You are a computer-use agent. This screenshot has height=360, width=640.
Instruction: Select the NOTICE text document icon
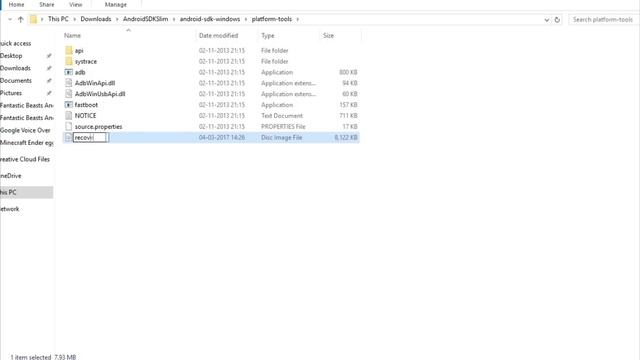tap(69, 116)
